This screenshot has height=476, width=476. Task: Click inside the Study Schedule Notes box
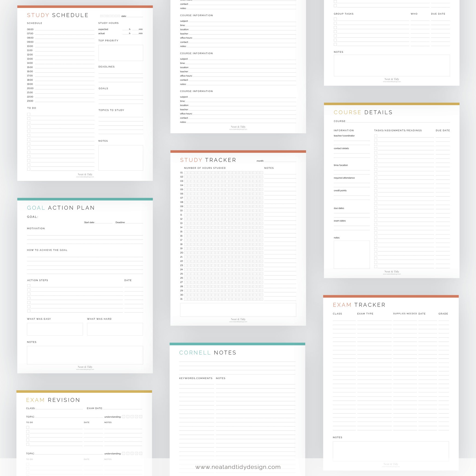(x=121, y=158)
